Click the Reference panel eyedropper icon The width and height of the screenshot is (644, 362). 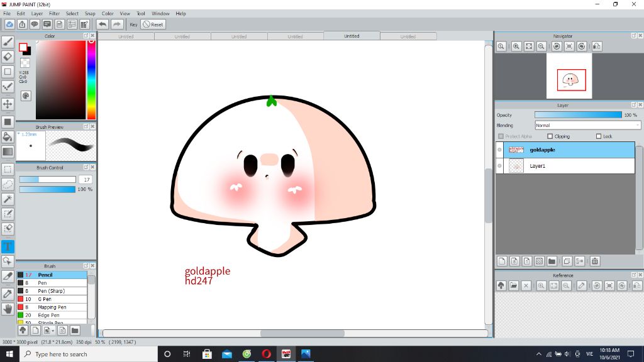tap(582, 286)
